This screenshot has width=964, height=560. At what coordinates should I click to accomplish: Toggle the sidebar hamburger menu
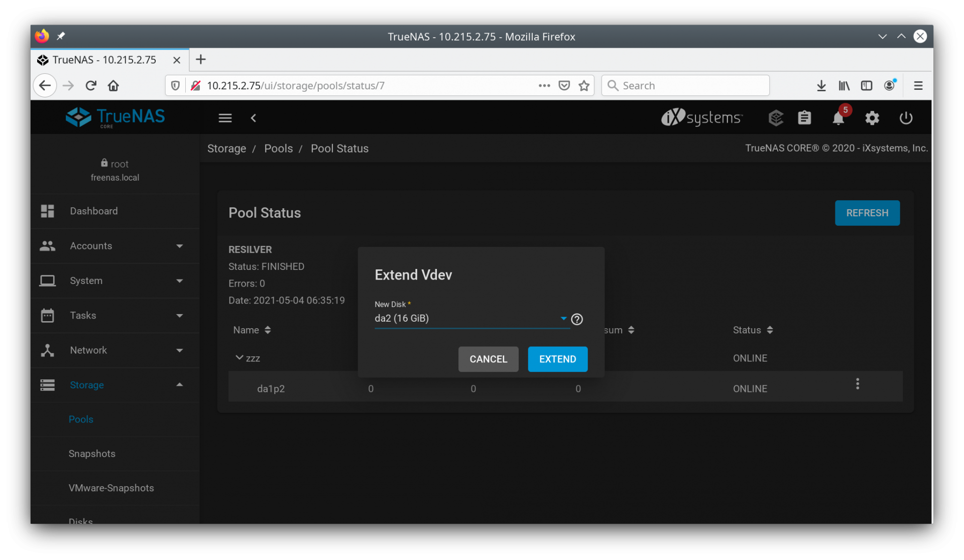[x=225, y=118]
